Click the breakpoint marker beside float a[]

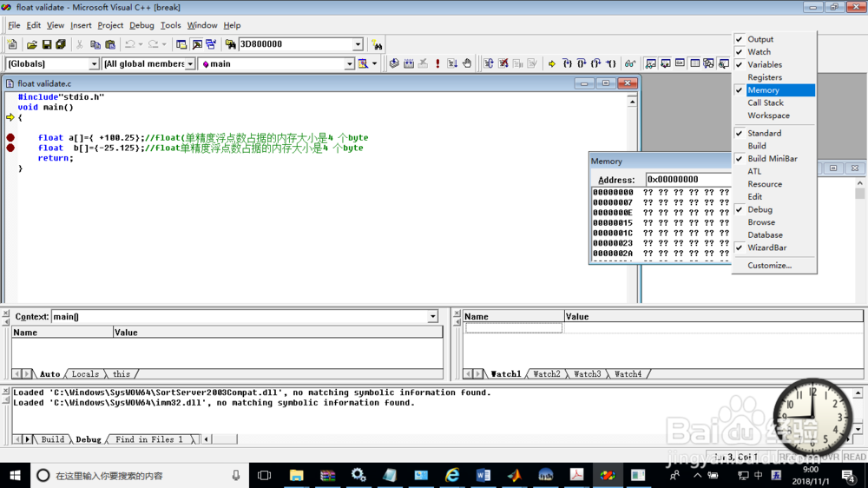(x=10, y=137)
